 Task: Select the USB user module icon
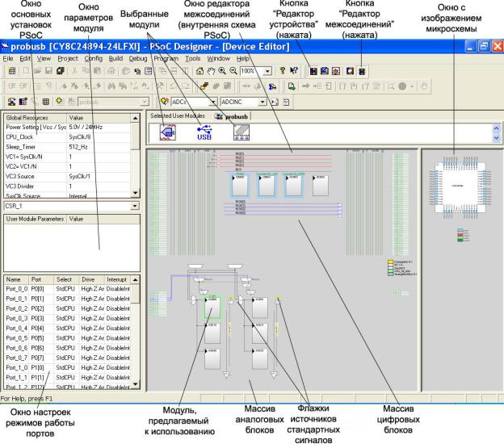[204, 132]
